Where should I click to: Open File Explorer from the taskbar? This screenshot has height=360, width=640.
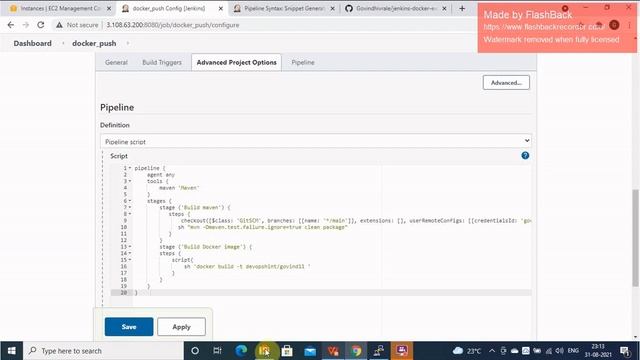pos(264,351)
